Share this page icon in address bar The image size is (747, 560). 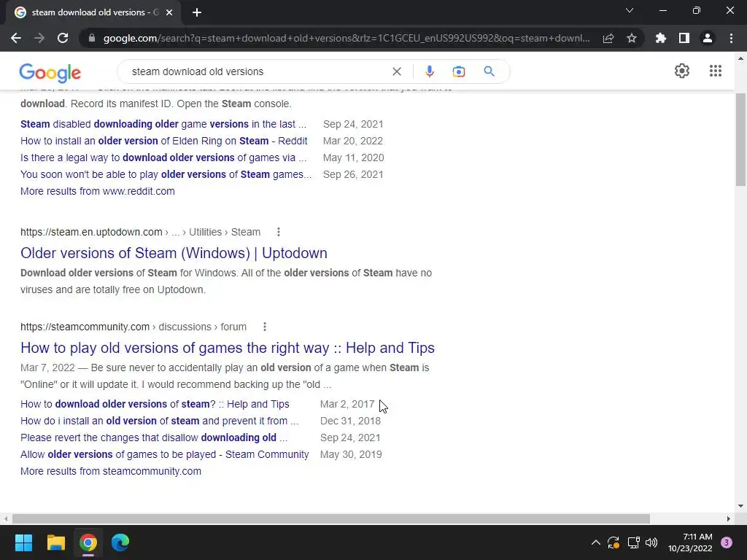608,38
